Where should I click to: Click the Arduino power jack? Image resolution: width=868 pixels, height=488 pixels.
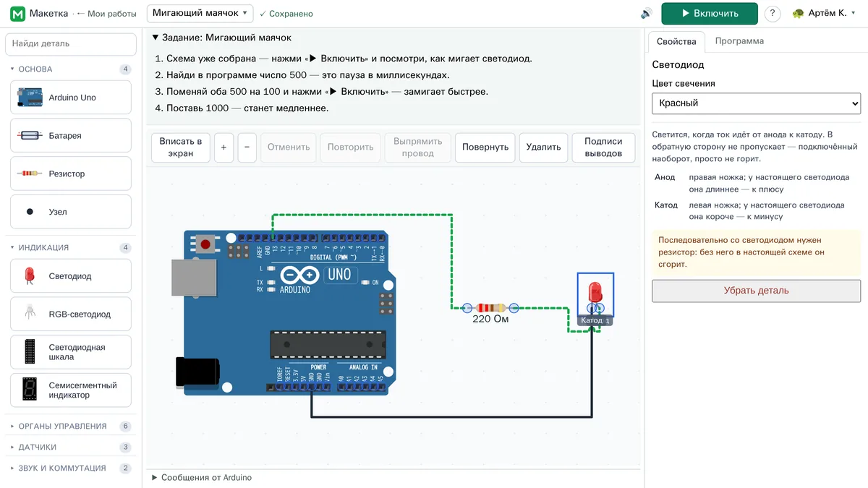[x=197, y=373]
